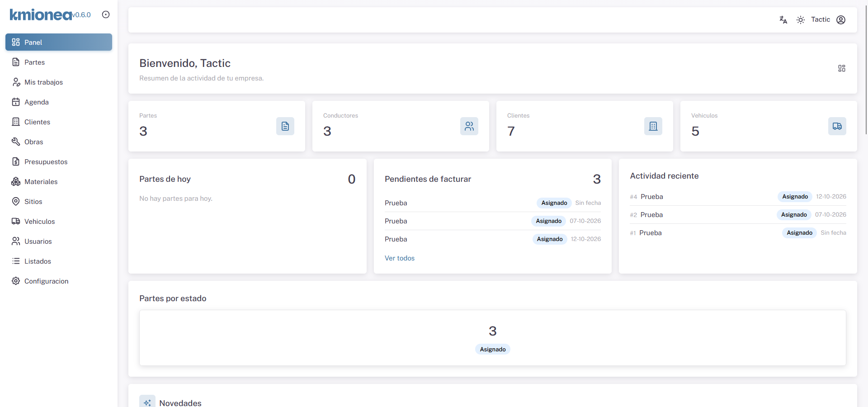Open the language translation icon
Image resolution: width=868 pixels, height=407 pixels.
click(783, 20)
